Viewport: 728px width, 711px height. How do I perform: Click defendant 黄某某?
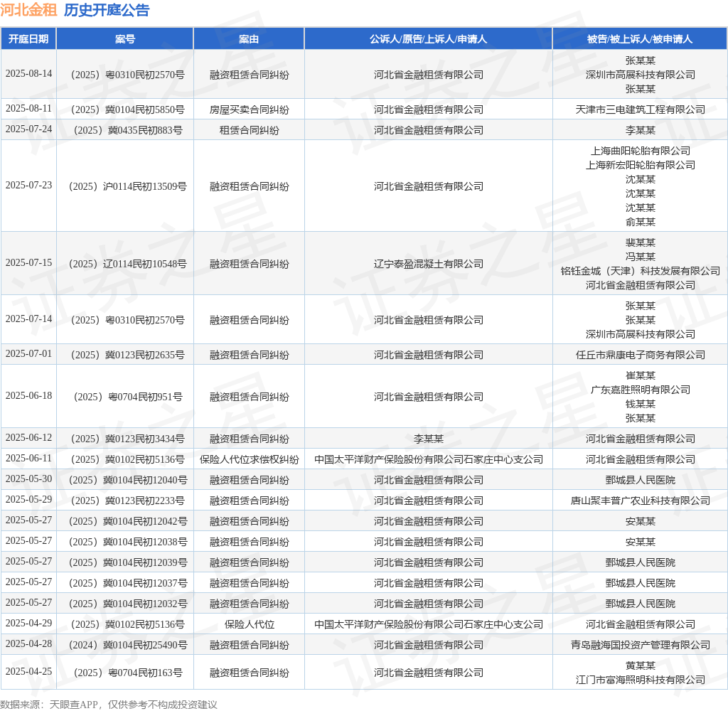[641, 665]
